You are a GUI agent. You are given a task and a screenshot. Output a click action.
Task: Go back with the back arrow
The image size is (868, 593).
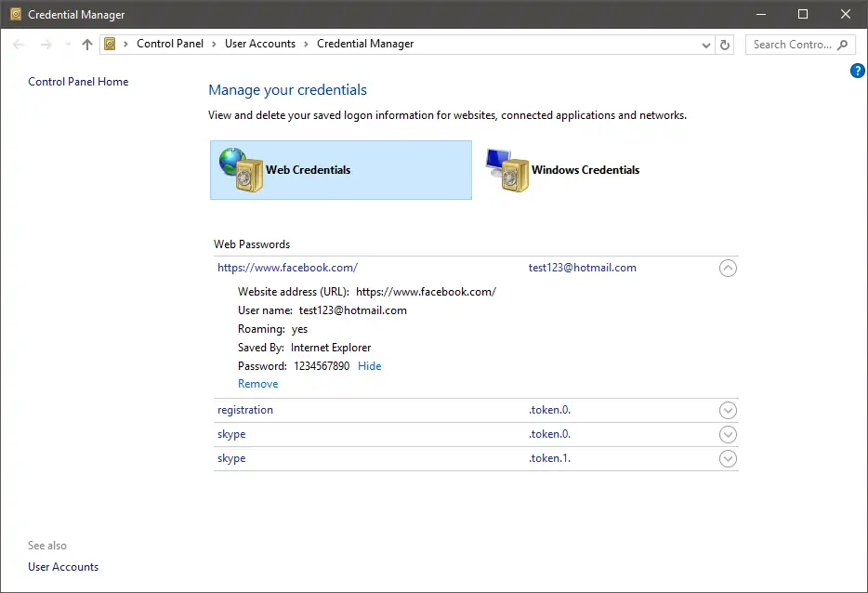click(x=19, y=45)
